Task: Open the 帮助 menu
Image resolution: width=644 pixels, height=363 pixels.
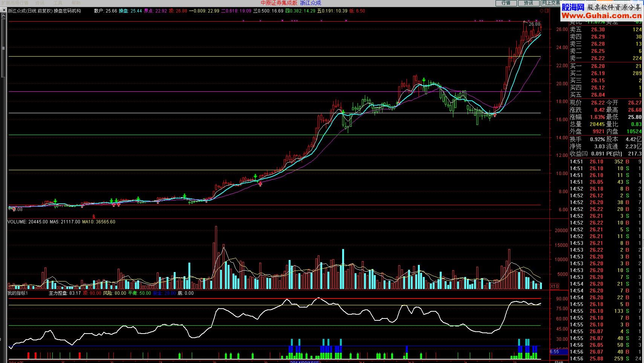Action: 76,3
